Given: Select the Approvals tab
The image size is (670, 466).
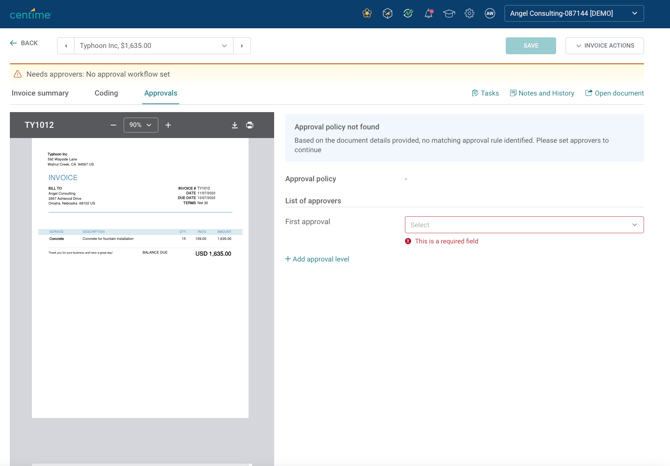Looking at the screenshot, I should (161, 93).
